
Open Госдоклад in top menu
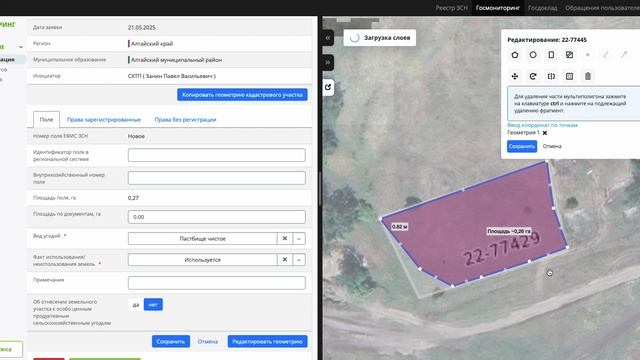click(542, 8)
